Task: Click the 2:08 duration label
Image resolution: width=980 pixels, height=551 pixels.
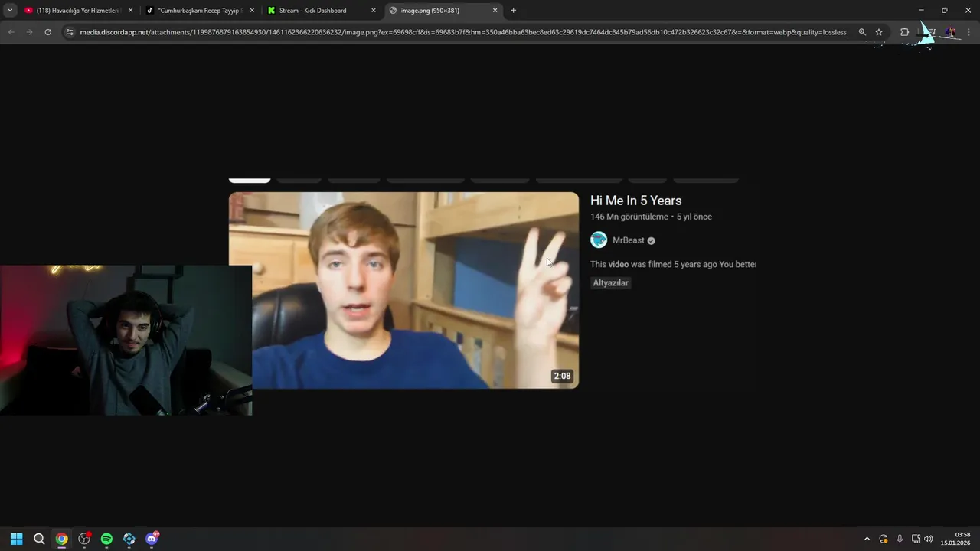Action: [562, 376]
